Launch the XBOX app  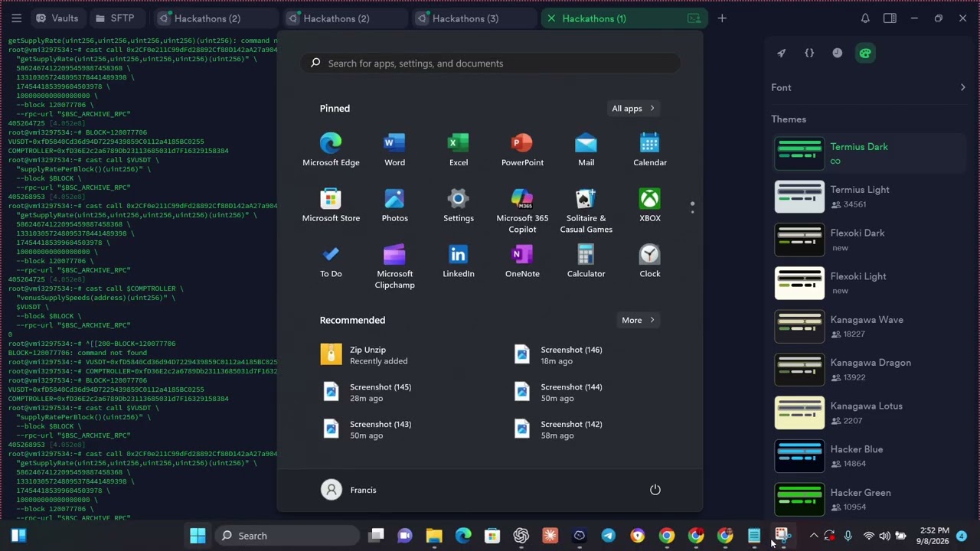click(650, 205)
